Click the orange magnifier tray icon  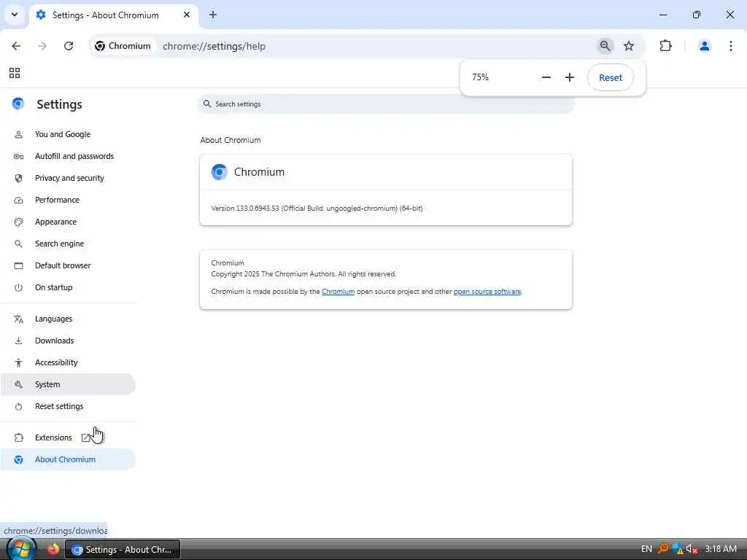pos(662,549)
